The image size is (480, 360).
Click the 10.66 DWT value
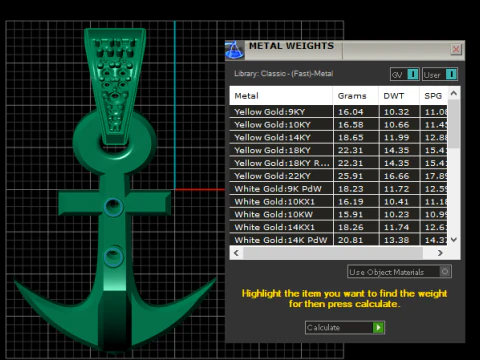pos(396,125)
